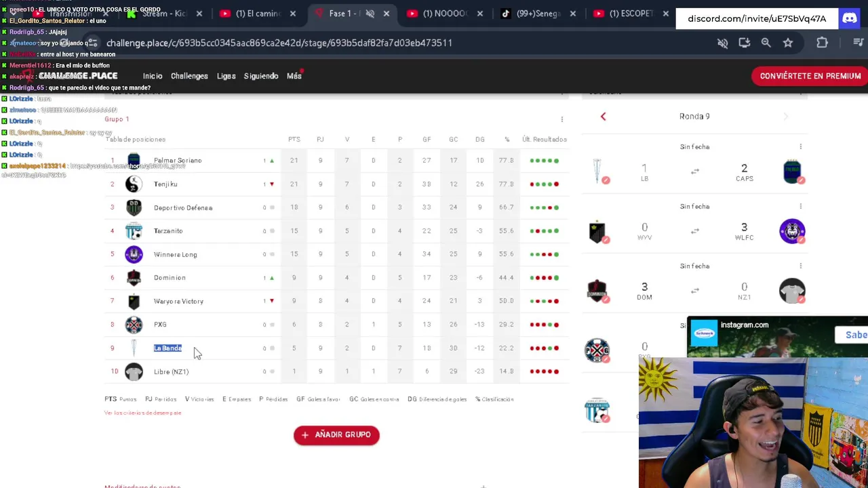Click the Tenjiku team crest
The width and height of the screenshot is (868, 488).
(x=134, y=184)
